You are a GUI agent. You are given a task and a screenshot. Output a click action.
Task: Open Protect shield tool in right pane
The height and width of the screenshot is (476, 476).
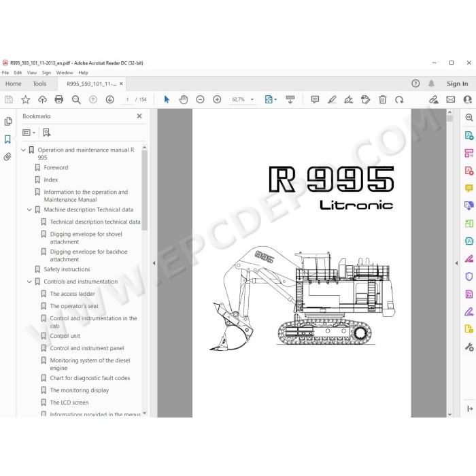(469, 276)
